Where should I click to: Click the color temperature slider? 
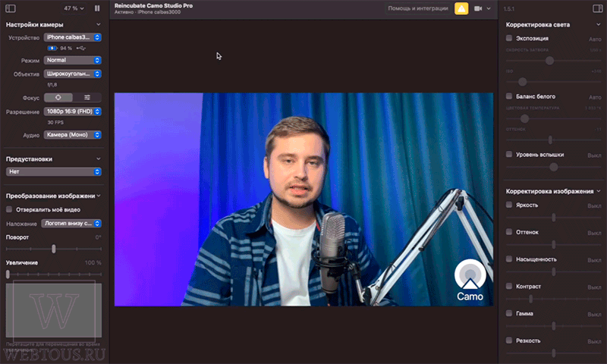553,118
